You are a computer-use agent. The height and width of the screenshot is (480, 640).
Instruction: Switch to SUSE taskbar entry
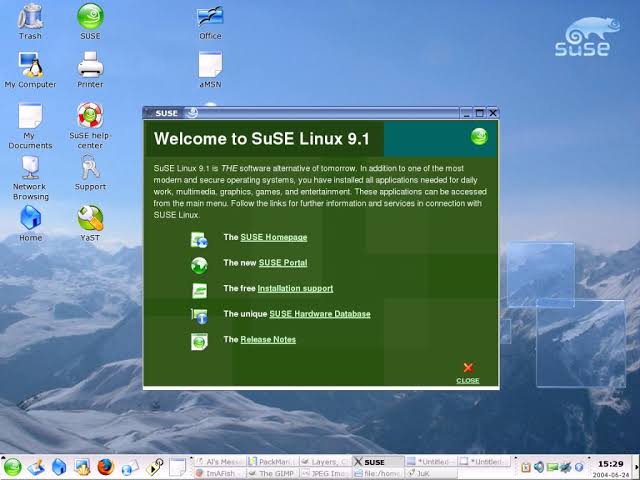378,462
